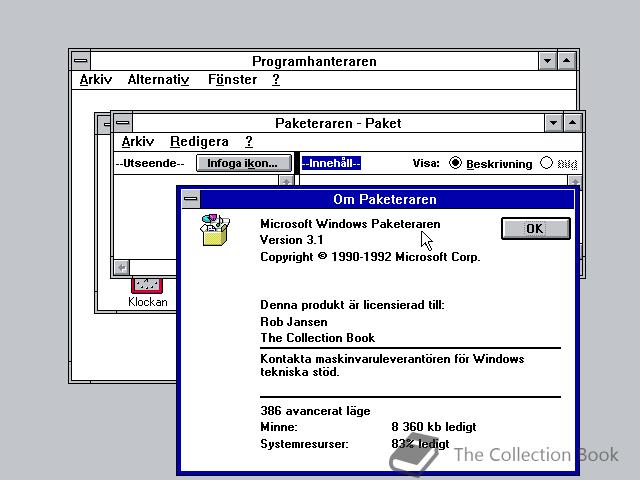Open Alternativ menu in Programhanteraren

pyautogui.click(x=158, y=79)
